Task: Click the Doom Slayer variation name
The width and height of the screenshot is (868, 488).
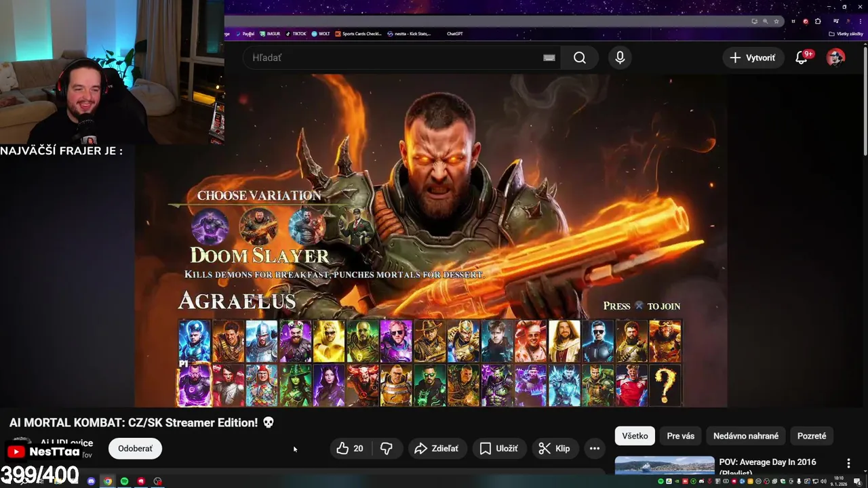Action: click(x=260, y=256)
